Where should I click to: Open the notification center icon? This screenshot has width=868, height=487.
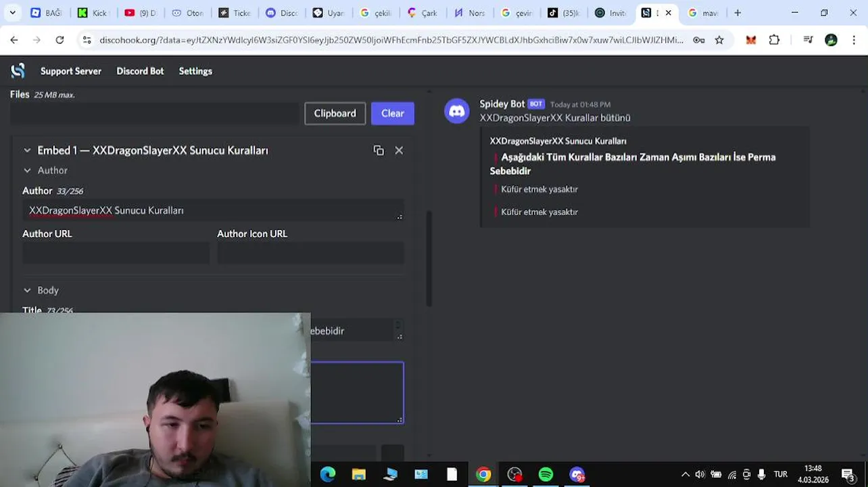click(848, 474)
